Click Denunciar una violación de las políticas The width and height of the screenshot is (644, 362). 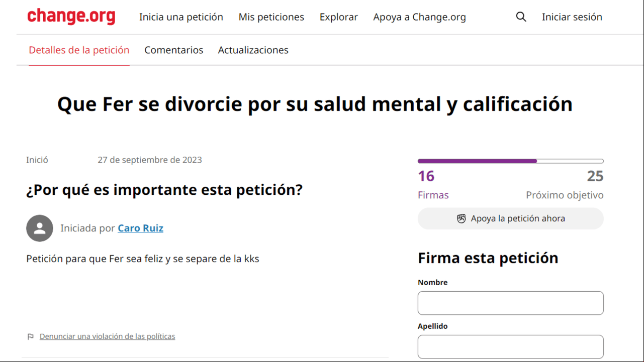click(108, 336)
